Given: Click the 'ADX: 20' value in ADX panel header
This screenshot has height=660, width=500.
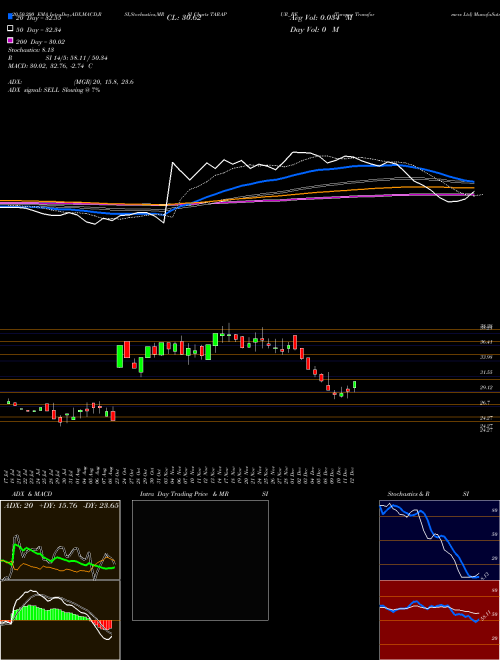Looking at the screenshot, I should click(x=19, y=505).
